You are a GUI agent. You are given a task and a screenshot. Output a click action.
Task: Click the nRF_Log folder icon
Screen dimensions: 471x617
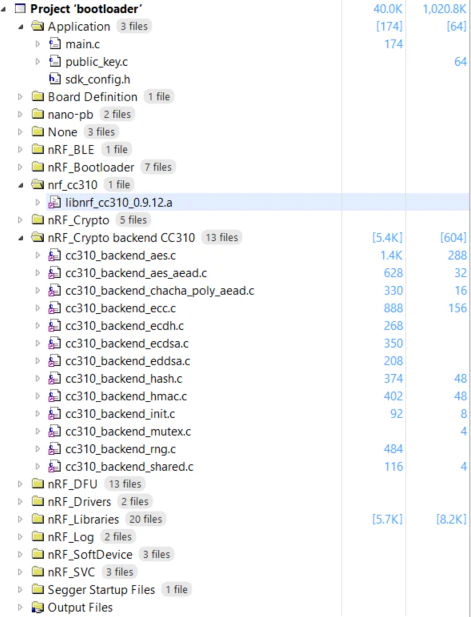pos(37,537)
